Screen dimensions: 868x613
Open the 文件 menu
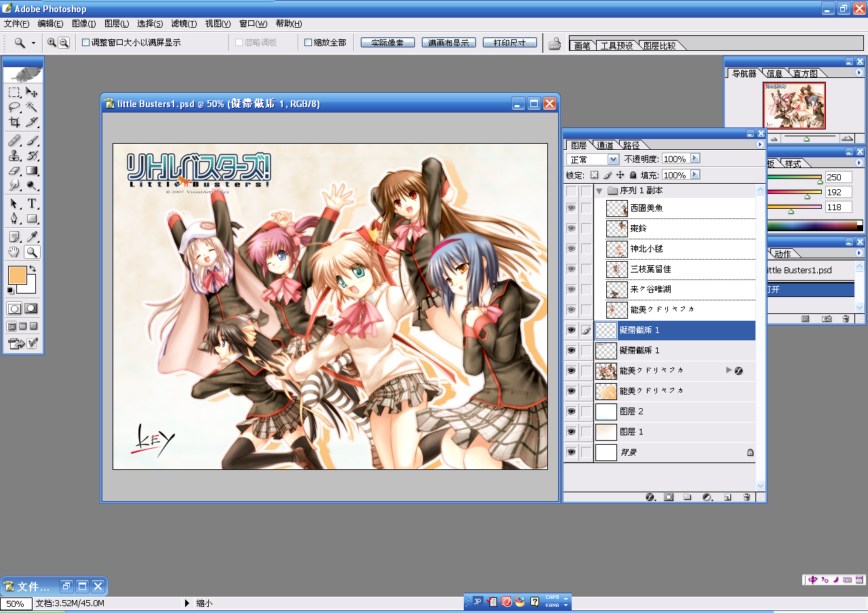[16, 24]
